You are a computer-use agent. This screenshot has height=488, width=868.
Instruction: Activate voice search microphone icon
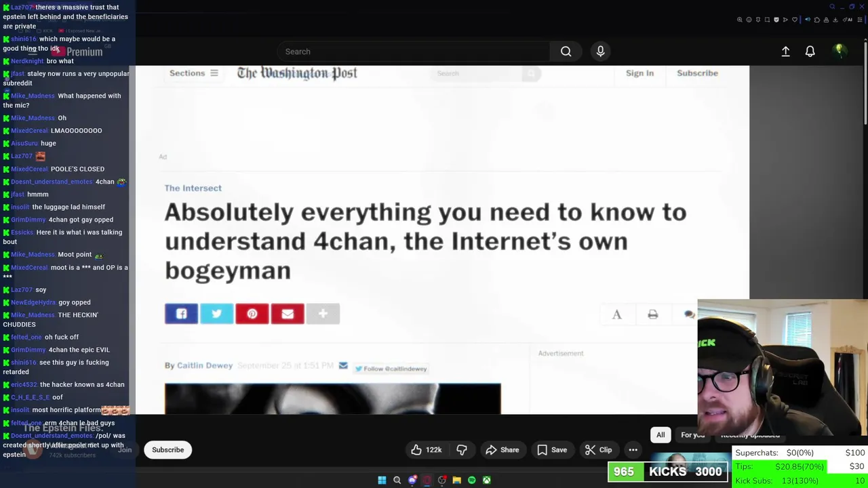[x=600, y=52]
